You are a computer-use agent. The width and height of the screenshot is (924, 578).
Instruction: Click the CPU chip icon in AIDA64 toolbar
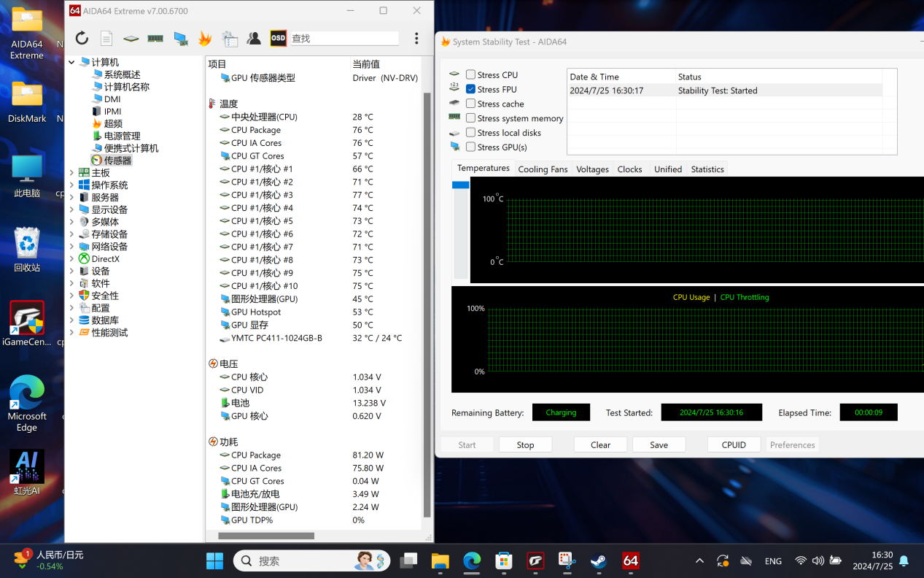click(131, 39)
